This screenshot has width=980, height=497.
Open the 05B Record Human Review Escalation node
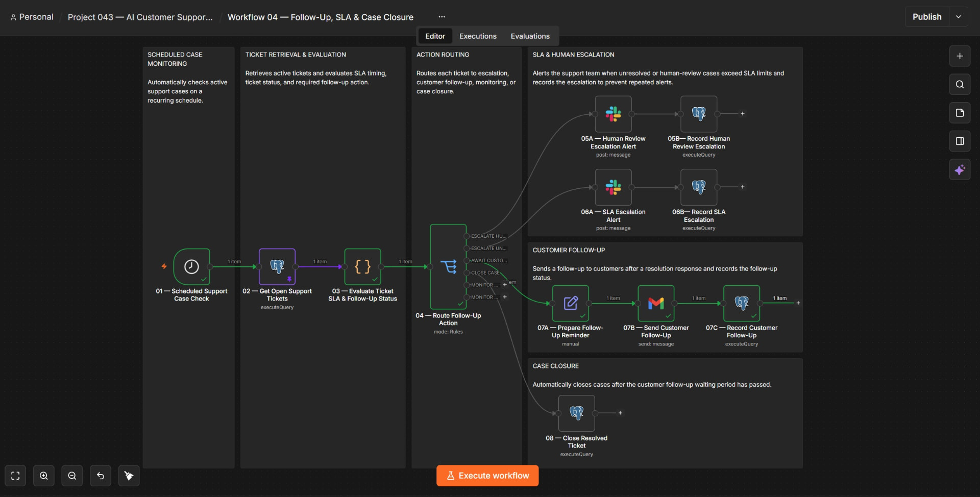[x=699, y=114]
